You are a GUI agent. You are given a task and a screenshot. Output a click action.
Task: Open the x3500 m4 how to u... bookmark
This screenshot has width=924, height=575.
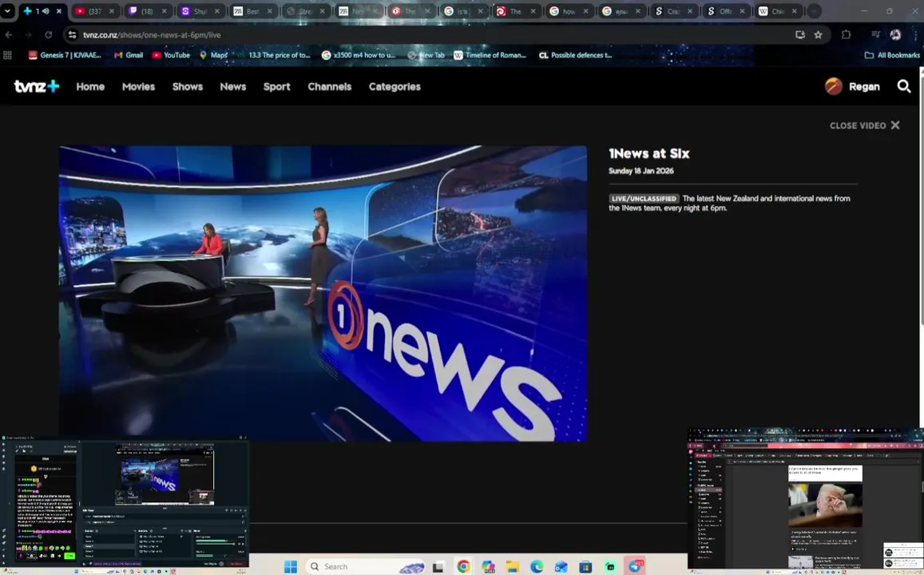click(359, 55)
